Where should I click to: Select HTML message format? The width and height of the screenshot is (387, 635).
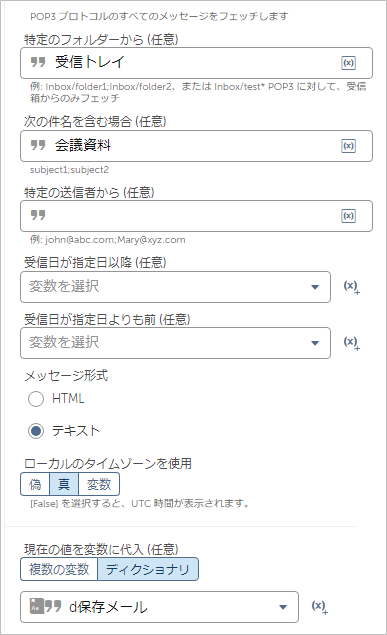coord(36,399)
